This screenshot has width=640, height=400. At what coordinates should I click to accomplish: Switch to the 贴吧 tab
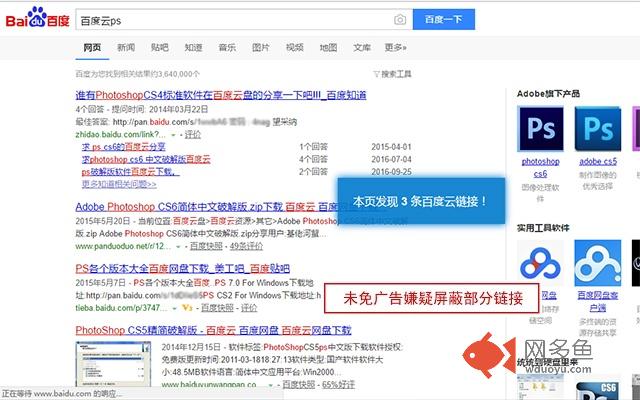point(160,47)
